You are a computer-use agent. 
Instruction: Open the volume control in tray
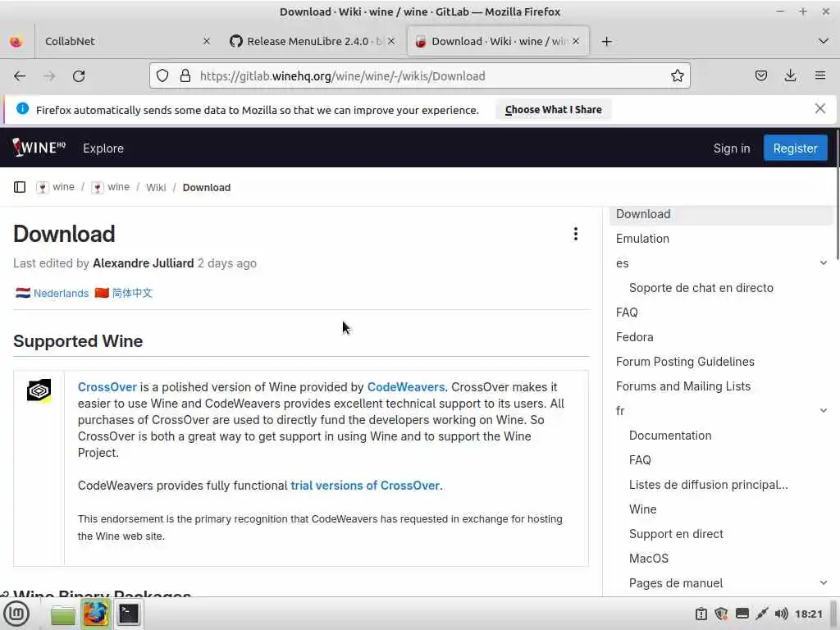pos(781,614)
